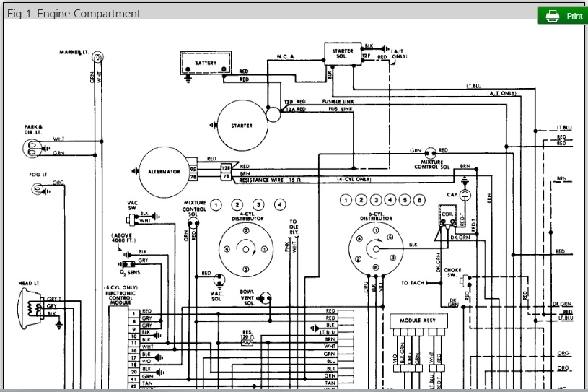Click the N.C.A. label

[286, 56]
